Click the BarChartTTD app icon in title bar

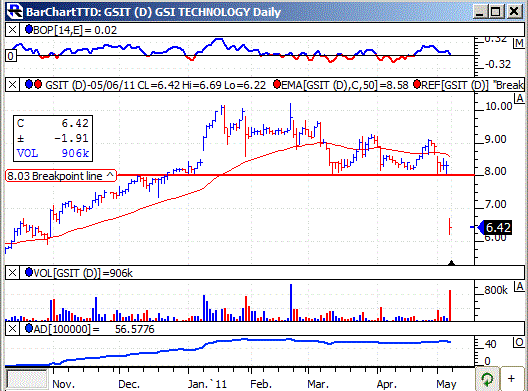[14, 11]
